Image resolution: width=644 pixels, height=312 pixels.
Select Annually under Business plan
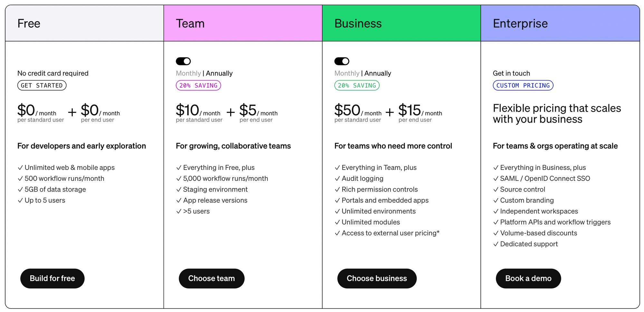tap(378, 73)
